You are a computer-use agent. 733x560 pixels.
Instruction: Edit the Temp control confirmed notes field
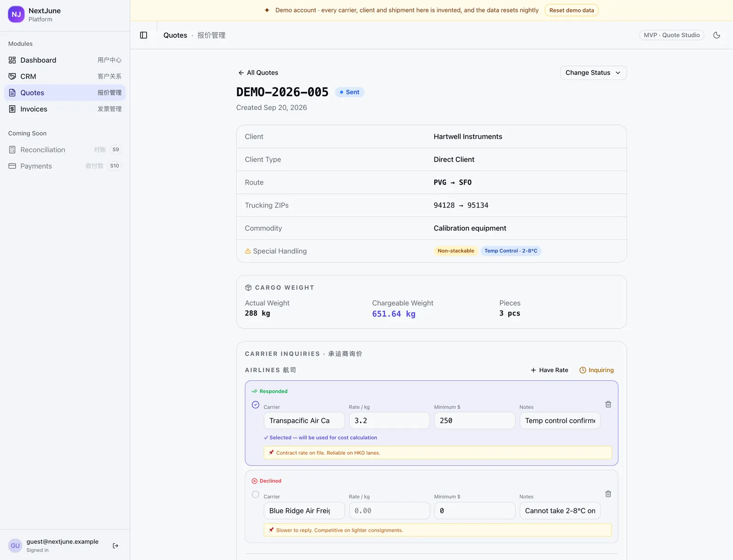(x=560, y=421)
